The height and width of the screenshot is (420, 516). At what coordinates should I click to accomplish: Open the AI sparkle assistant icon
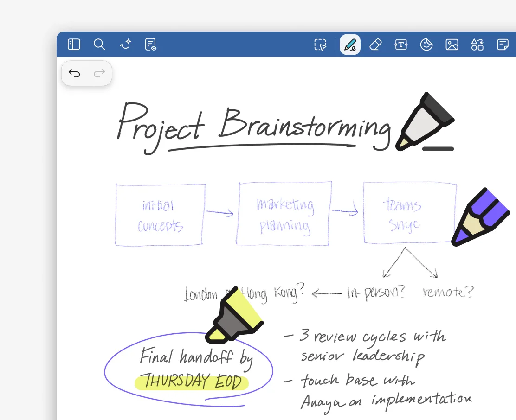125,45
